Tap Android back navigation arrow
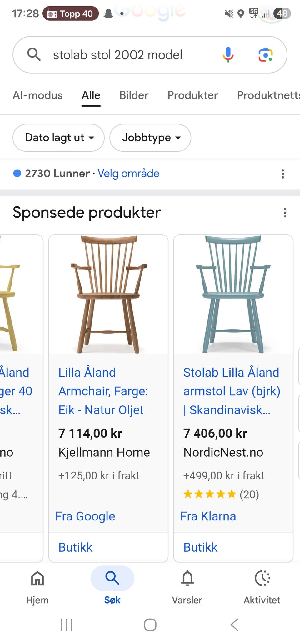This screenshot has width=300, height=644. [234, 625]
